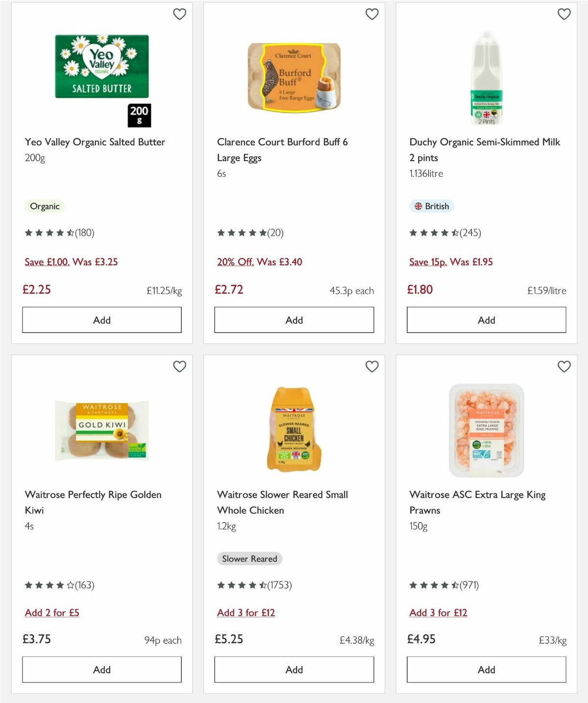The image size is (588, 703).
Task: Click the British flag icon on the milk badge
Action: point(418,206)
